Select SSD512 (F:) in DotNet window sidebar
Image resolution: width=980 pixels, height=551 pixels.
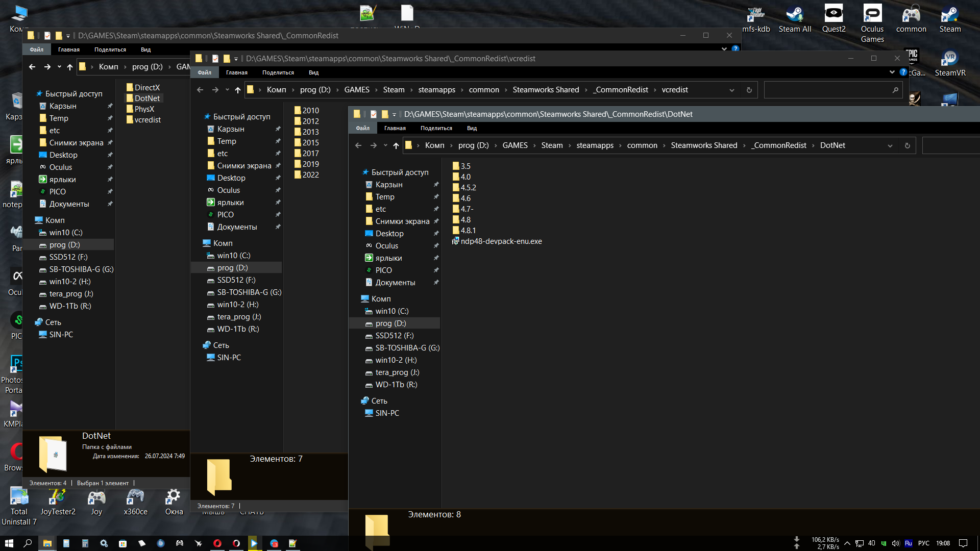[395, 336]
